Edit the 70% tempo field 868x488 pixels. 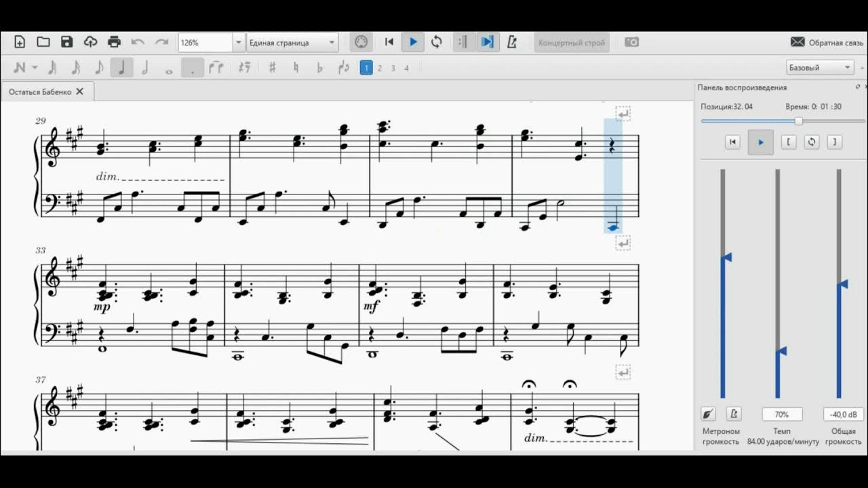coord(782,414)
